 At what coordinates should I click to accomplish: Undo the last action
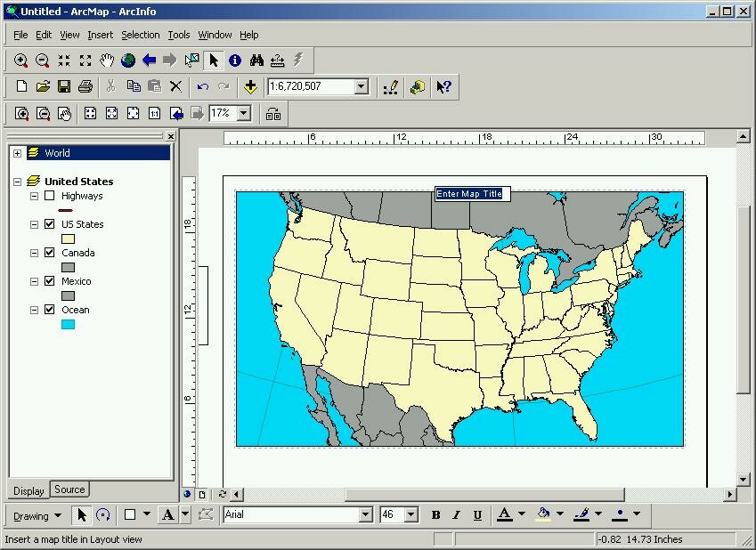point(203,86)
